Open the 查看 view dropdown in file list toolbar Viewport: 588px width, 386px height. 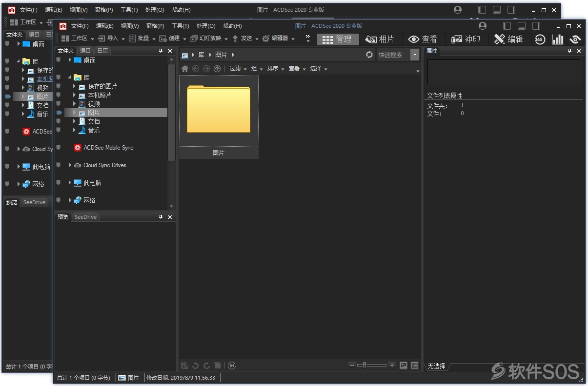pyautogui.click(x=297, y=69)
